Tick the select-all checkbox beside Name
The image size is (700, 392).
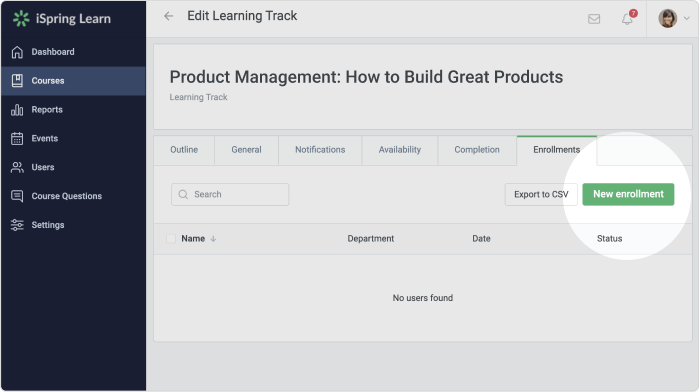tap(171, 238)
